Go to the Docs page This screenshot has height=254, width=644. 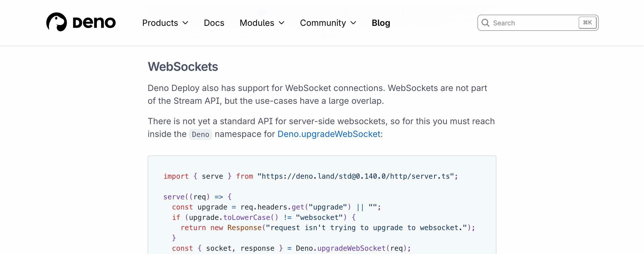[x=214, y=23]
